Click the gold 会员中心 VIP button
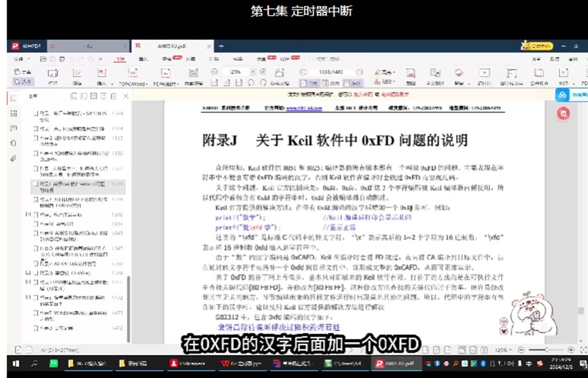This screenshot has height=378, width=588. 537,46
